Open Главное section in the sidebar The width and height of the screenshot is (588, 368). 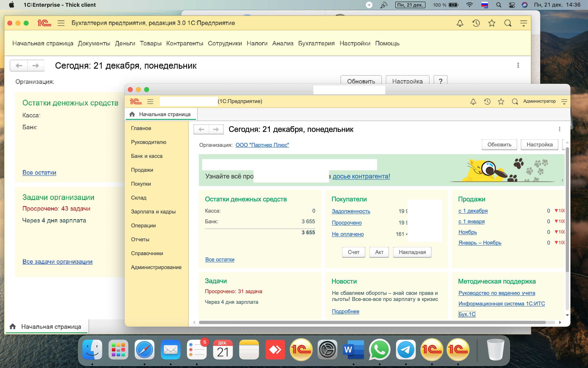coord(141,128)
